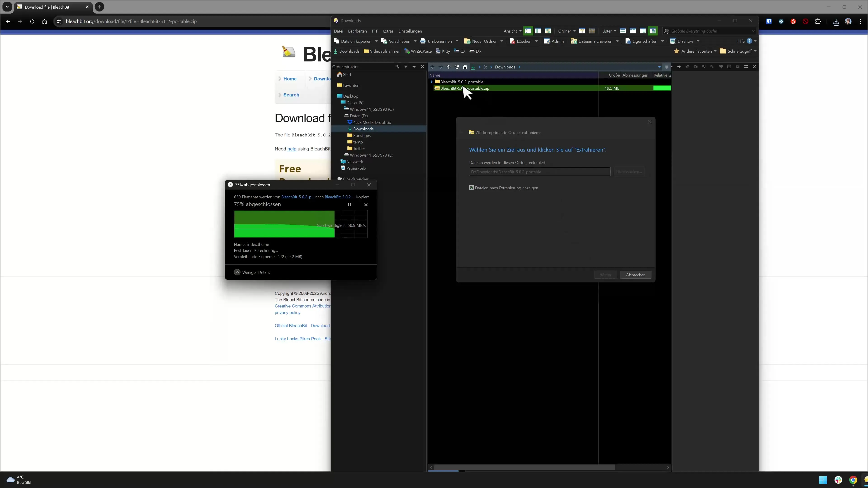This screenshot has width=868, height=488.
Task: Launch Kitty from the favorites bar
Action: click(443, 51)
